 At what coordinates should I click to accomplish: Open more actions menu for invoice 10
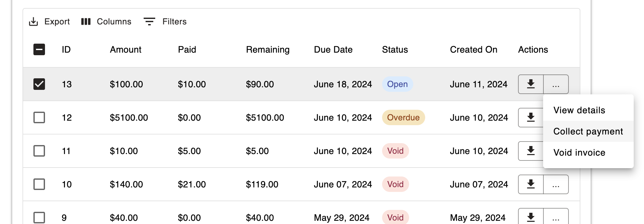point(556,184)
